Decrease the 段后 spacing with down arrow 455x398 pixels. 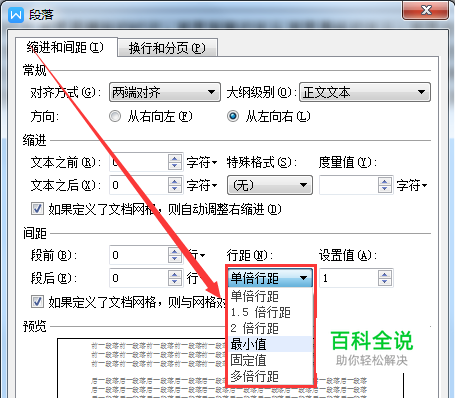(x=175, y=282)
